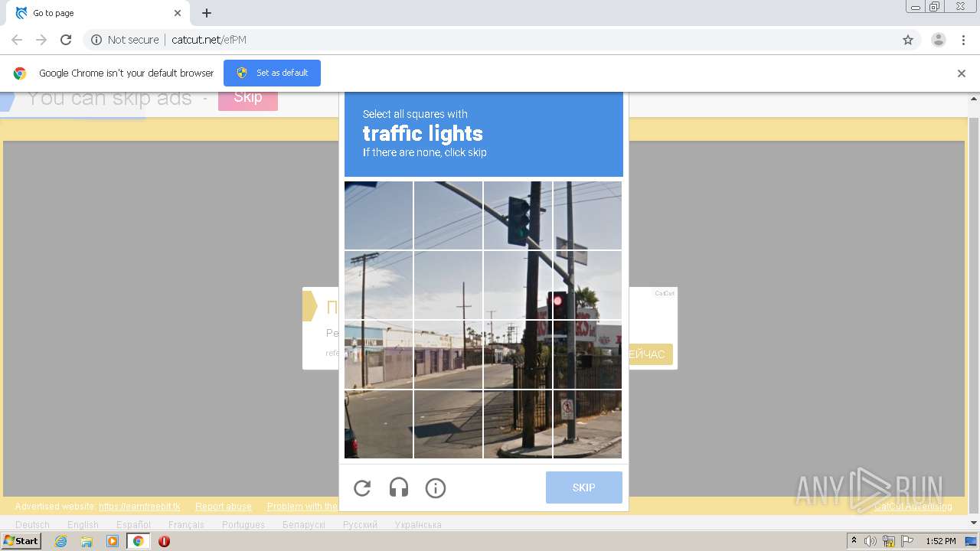Image resolution: width=980 pixels, height=551 pixels.
Task: Get an audio challenge via headphones icon
Action: click(399, 488)
